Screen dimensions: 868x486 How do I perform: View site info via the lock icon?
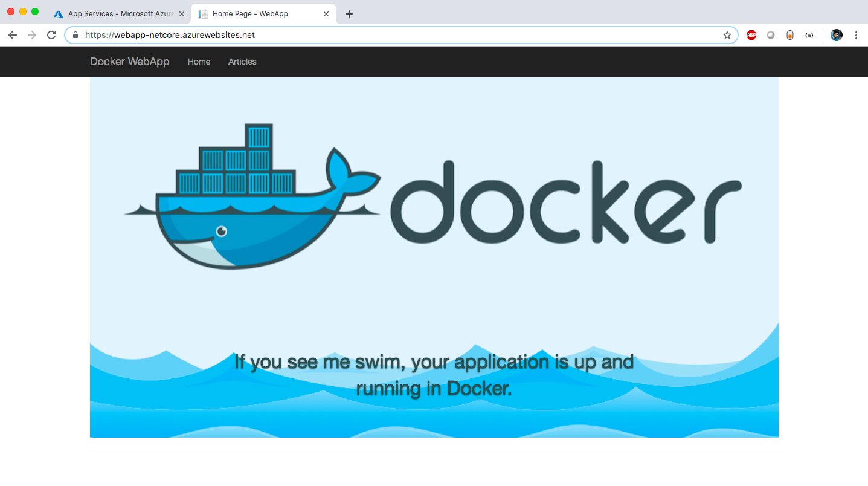(x=76, y=35)
